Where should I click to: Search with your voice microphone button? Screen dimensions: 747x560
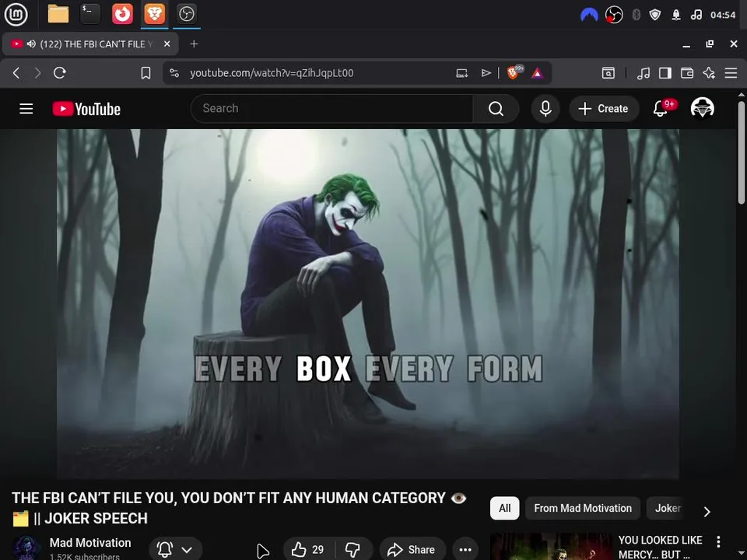click(545, 109)
